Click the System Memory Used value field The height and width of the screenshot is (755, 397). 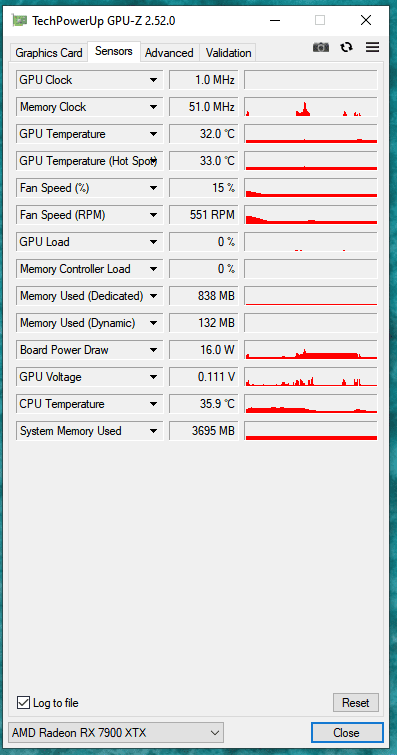(x=204, y=431)
